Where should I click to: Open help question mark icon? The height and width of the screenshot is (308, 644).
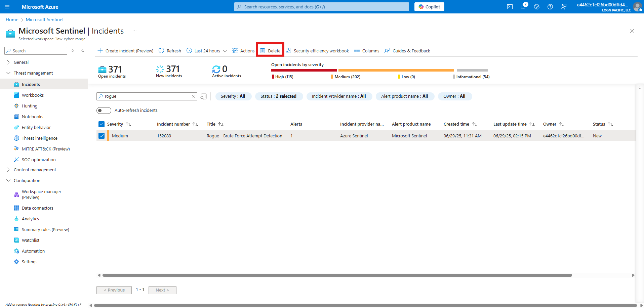click(x=550, y=7)
